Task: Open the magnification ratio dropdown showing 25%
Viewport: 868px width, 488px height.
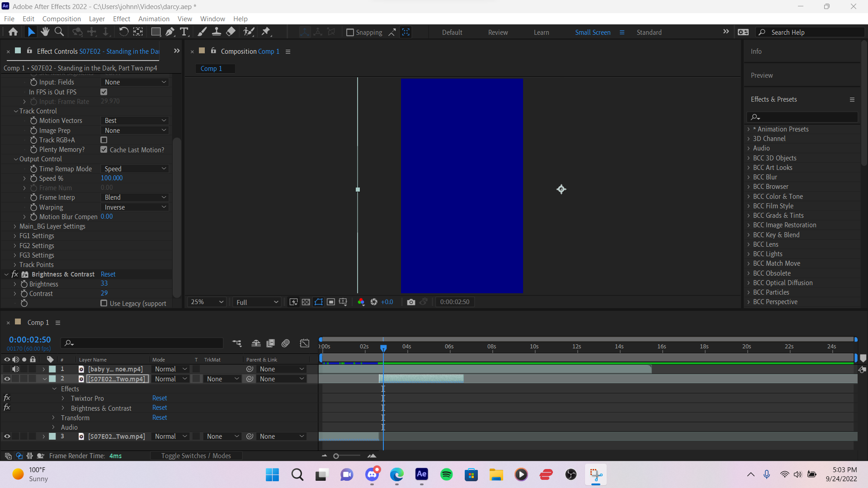Action: (x=207, y=302)
